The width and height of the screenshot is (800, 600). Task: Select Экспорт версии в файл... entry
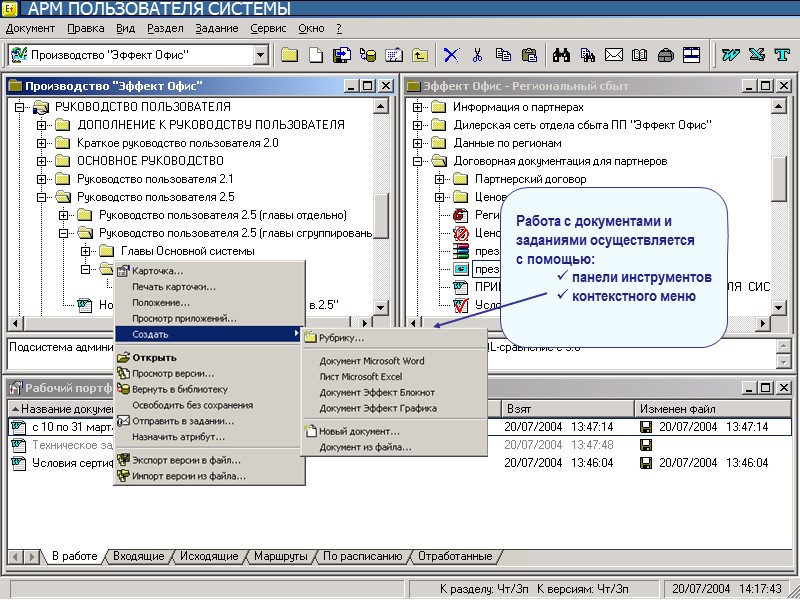(210, 460)
